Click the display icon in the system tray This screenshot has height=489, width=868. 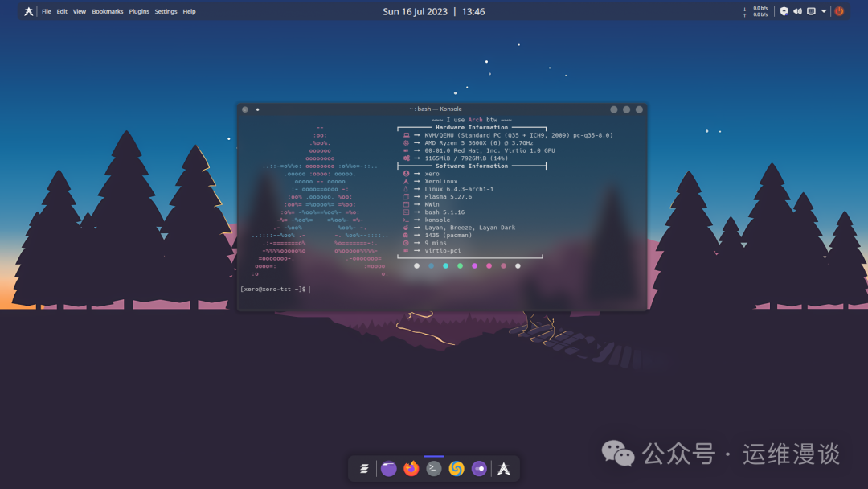coord(812,10)
